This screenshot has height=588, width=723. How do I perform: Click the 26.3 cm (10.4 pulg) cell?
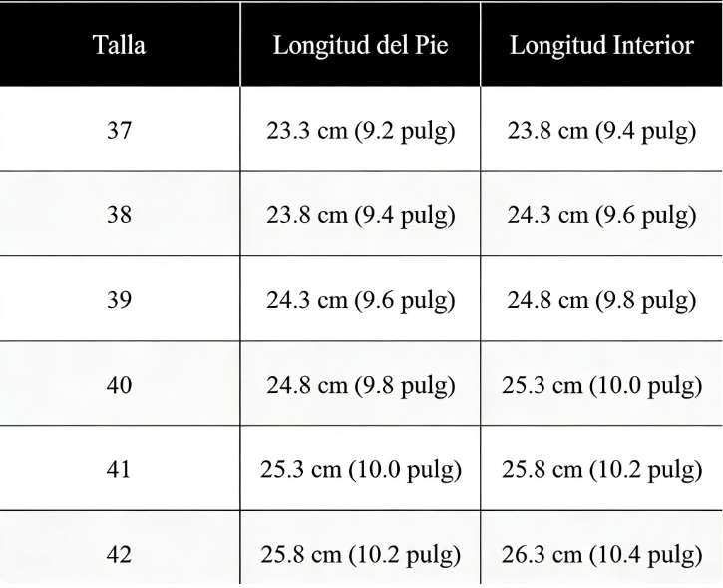[x=601, y=554]
